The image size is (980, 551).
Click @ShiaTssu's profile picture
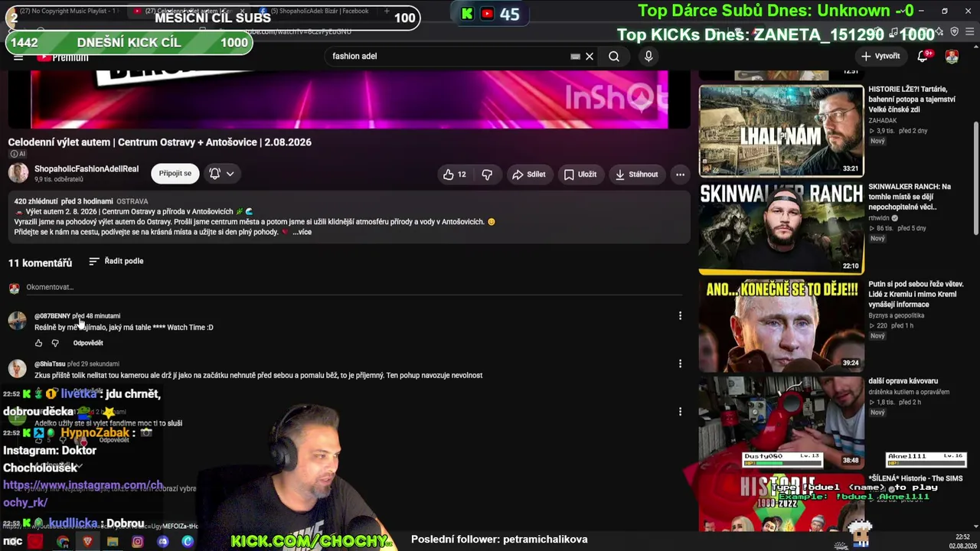tap(17, 369)
